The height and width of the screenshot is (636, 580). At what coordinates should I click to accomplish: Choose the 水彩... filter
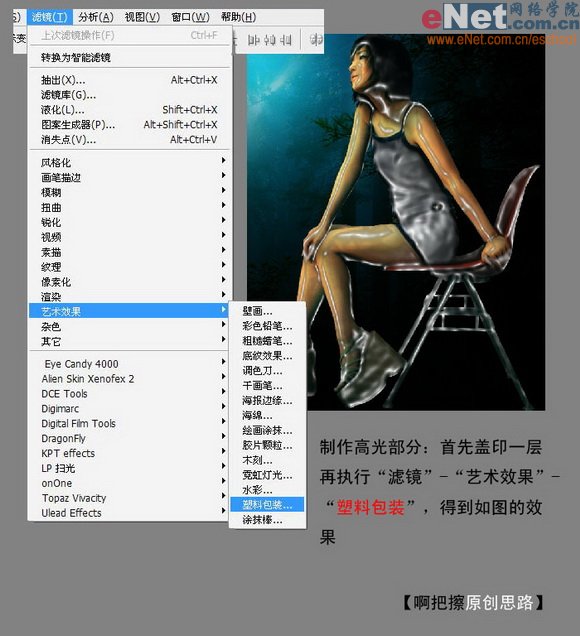[267, 490]
